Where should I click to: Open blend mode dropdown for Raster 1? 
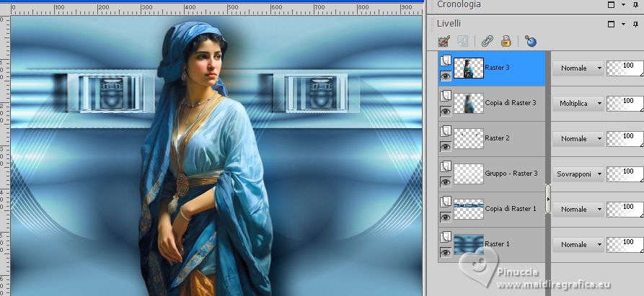click(x=578, y=244)
